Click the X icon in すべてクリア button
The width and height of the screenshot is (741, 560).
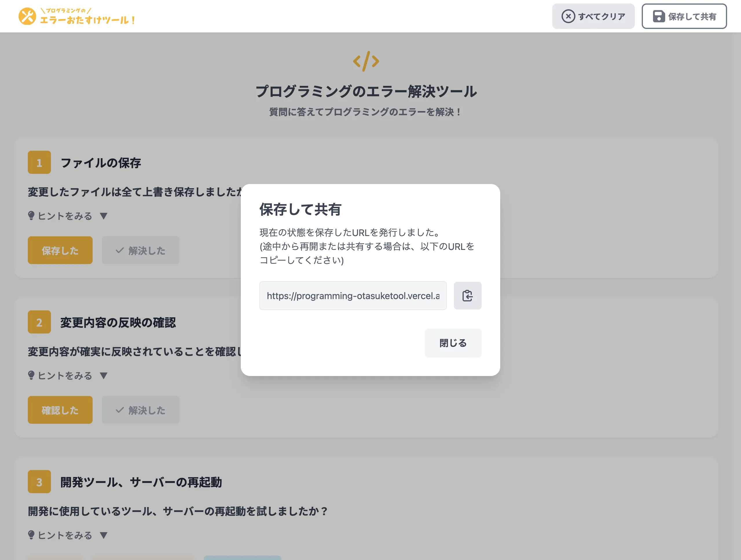point(568,16)
